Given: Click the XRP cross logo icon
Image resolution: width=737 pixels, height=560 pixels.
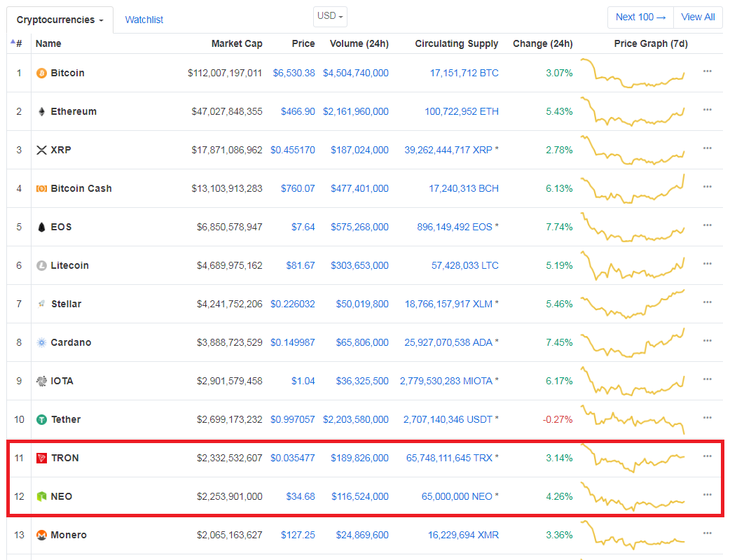Looking at the screenshot, I should coord(41,150).
